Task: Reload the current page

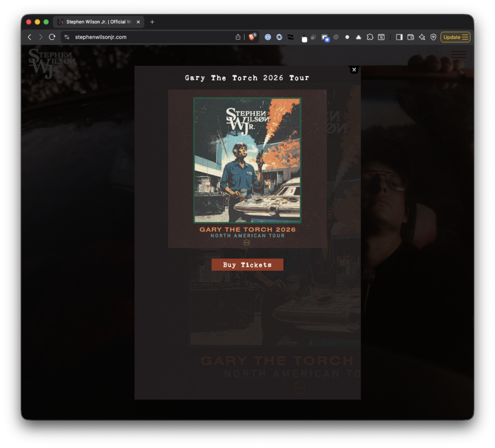Action: coord(52,37)
